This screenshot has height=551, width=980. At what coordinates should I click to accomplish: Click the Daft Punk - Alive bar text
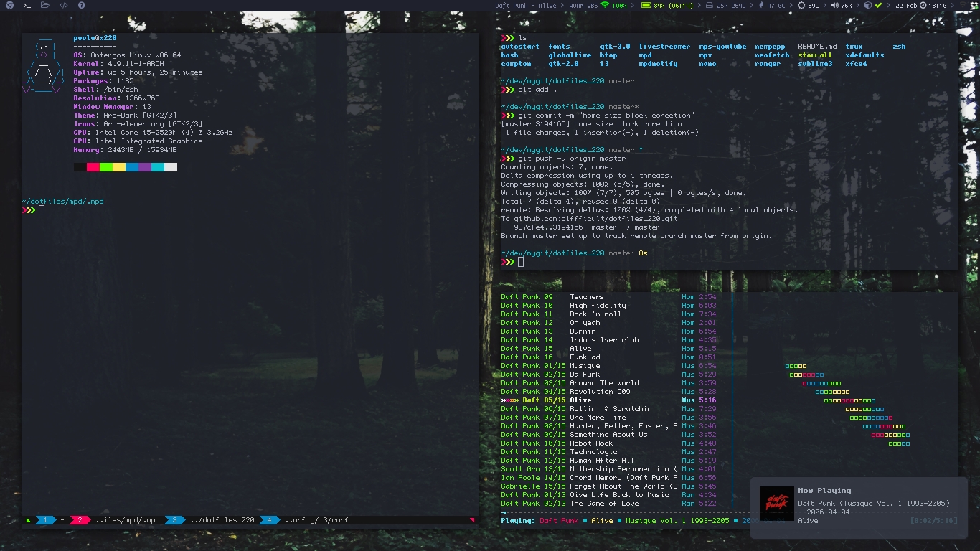[x=526, y=6]
